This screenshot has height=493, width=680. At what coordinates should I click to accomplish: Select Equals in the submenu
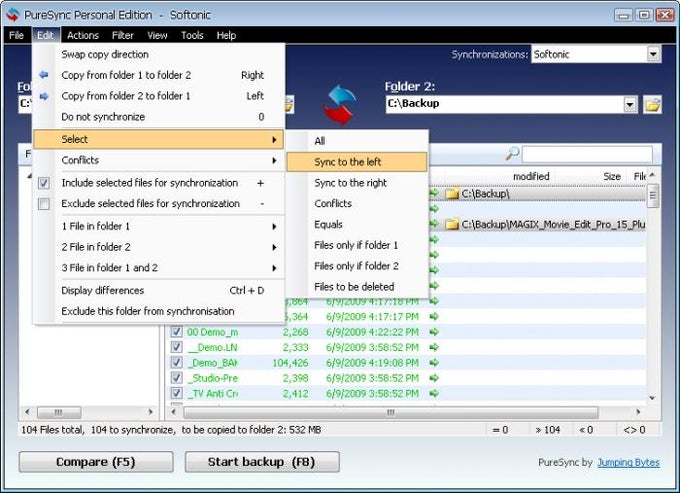coord(357,225)
